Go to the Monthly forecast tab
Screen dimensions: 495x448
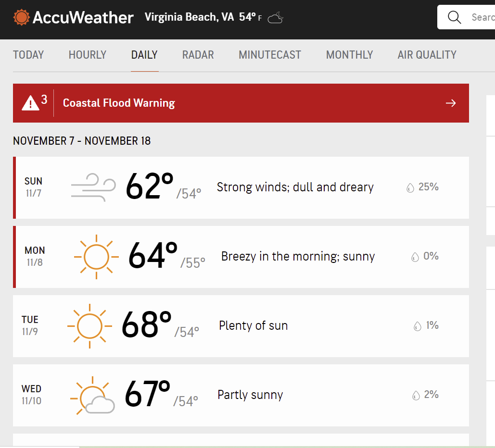(x=349, y=55)
